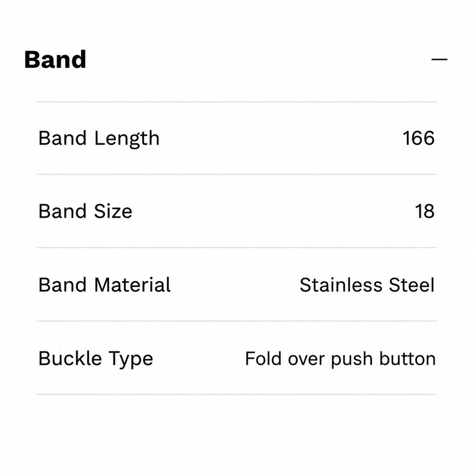Click the band size value 18
This screenshot has width=476, height=476.
[x=425, y=211]
